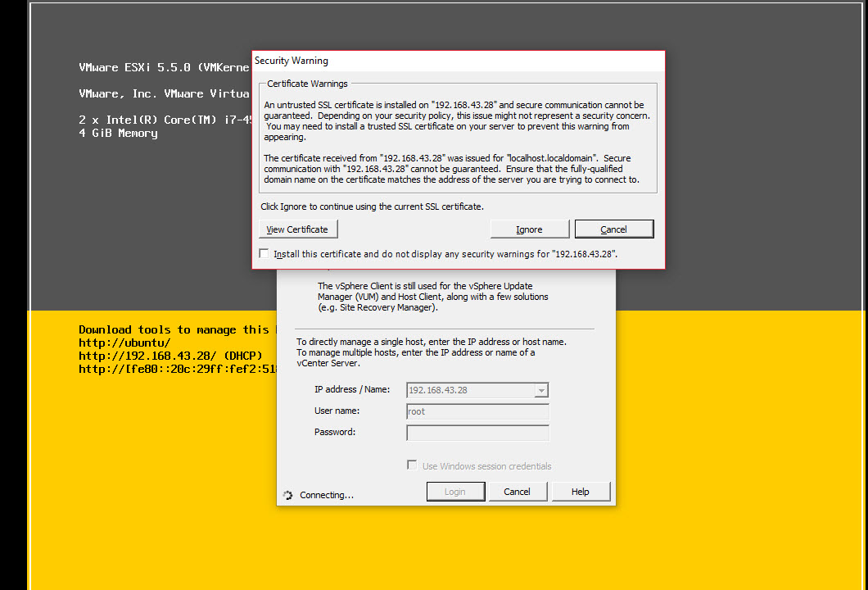Click Ignore to continue with SSL certificate

529,229
